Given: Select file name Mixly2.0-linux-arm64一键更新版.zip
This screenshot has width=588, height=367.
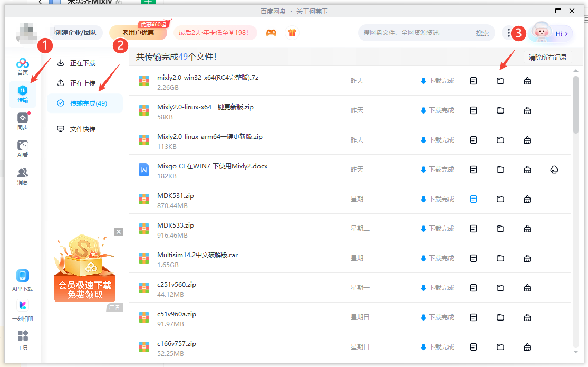Looking at the screenshot, I should point(210,137).
